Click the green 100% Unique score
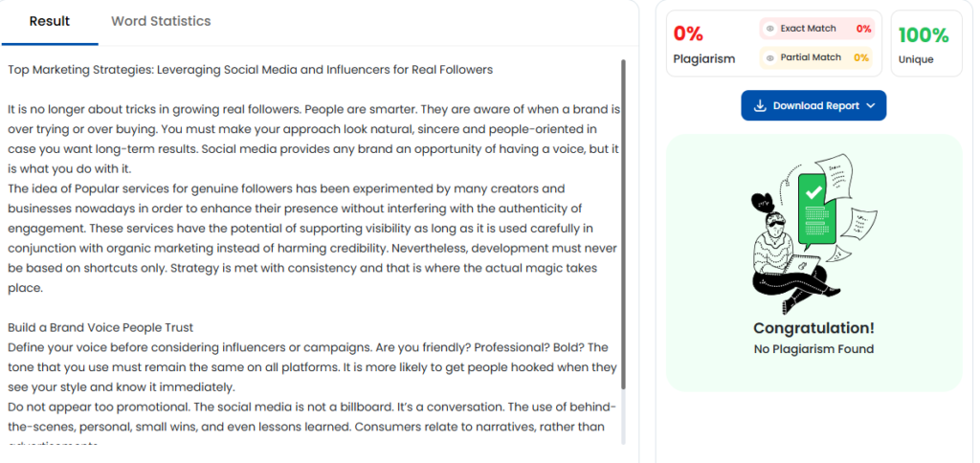 tap(924, 35)
